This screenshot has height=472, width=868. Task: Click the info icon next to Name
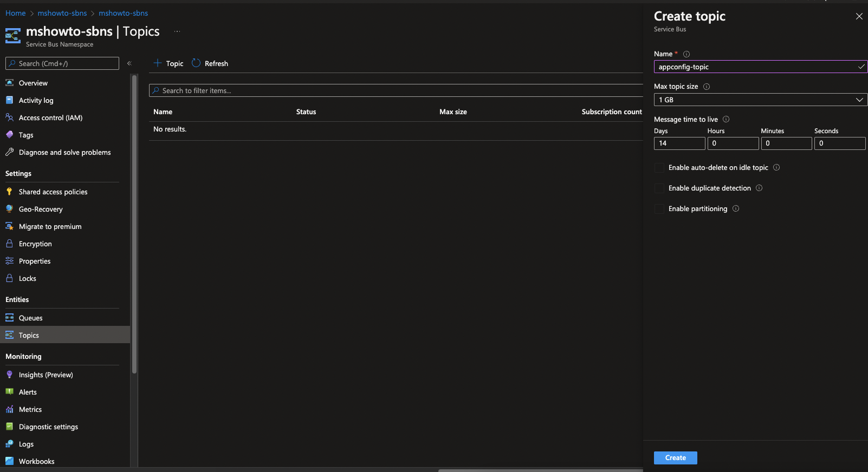pyautogui.click(x=686, y=54)
